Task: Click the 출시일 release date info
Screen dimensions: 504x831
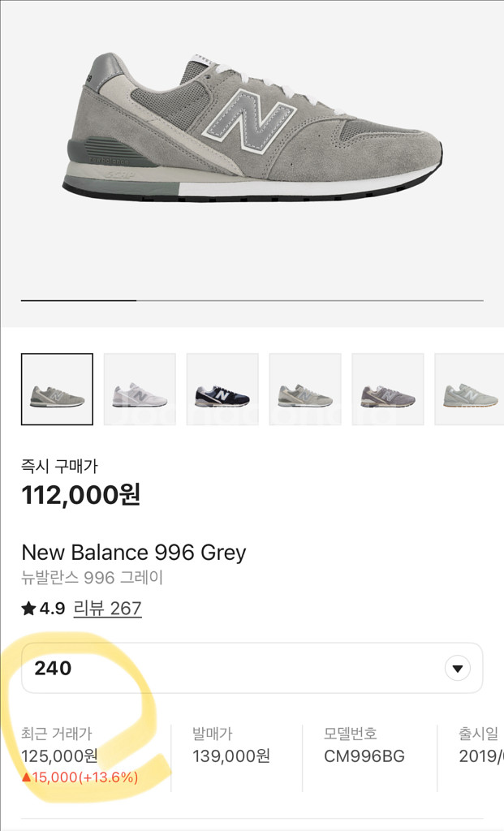Action: [480, 745]
